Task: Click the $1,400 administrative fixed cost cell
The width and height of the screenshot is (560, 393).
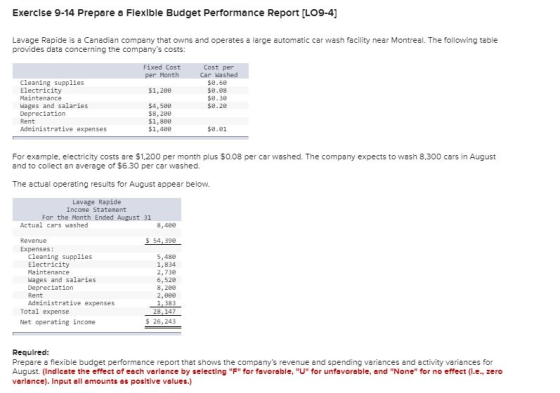Action: point(160,129)
